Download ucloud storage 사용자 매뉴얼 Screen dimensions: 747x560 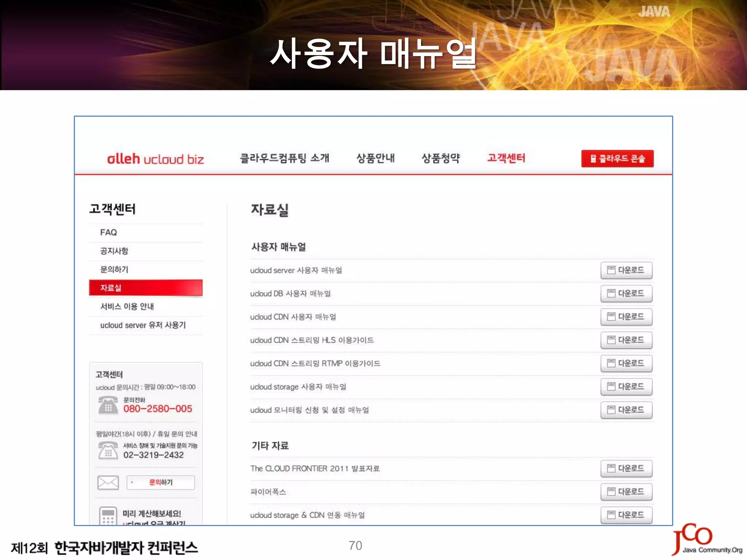[x=626, y=387]
